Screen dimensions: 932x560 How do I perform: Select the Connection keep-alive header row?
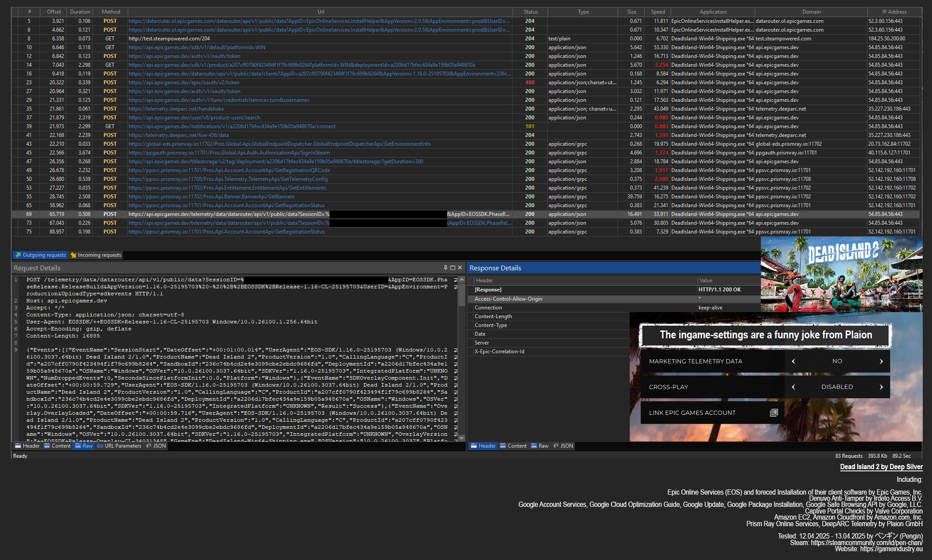614,308
